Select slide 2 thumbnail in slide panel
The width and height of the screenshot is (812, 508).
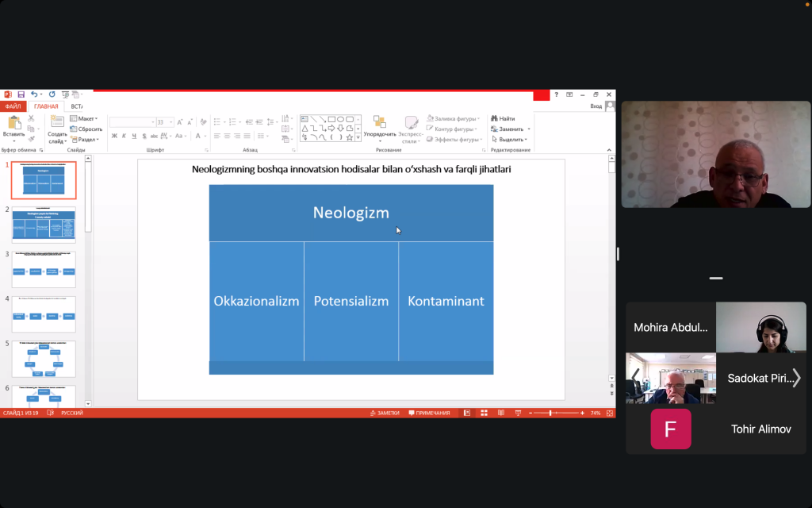pyautogui.click(x=44, y=224)
